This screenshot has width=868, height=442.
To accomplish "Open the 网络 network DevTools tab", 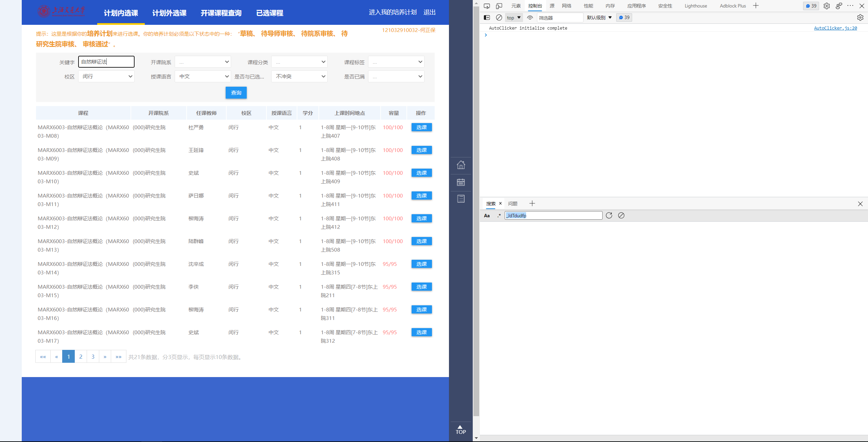I will pos(567,6).
